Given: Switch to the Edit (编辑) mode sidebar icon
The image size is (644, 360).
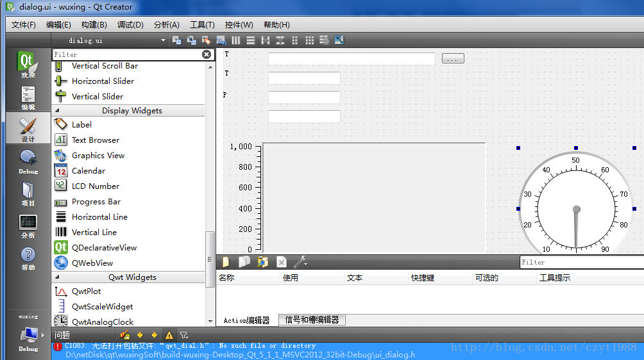Looking at the screenshot, I should (28, 99).
